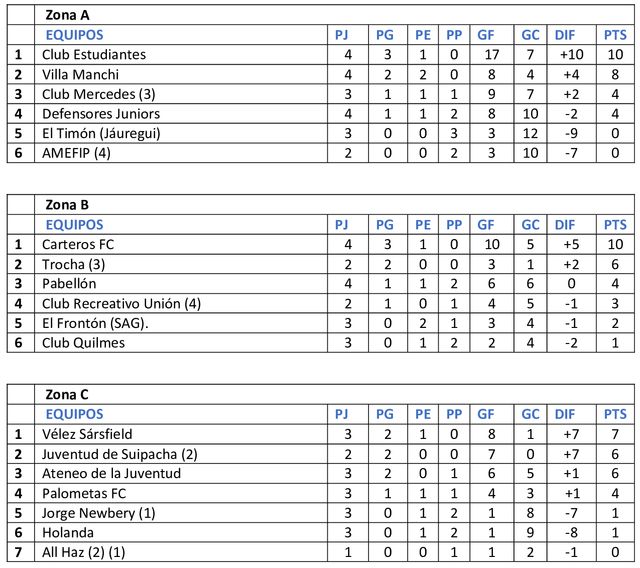
Task: Click the AMEFIP (4) team cell
Action: [x=76, y=153]
